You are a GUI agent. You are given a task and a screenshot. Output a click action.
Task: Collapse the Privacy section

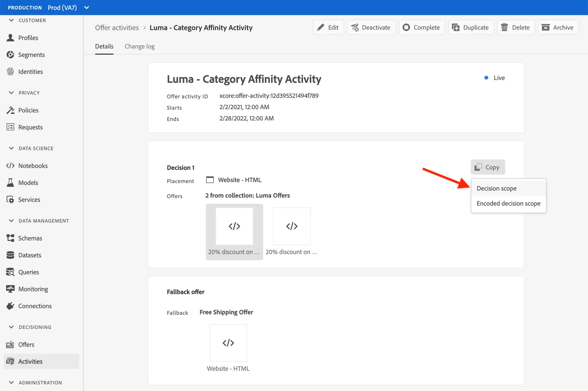pos(11,93)
